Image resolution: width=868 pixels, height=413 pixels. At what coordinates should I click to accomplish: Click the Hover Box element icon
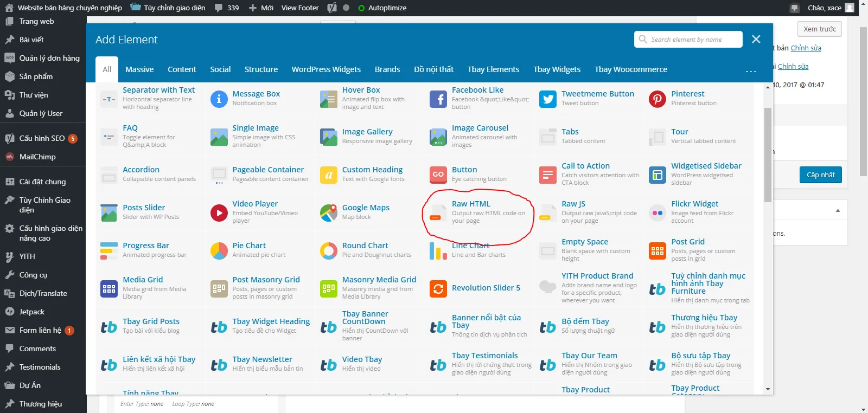[x=328, y=99]
